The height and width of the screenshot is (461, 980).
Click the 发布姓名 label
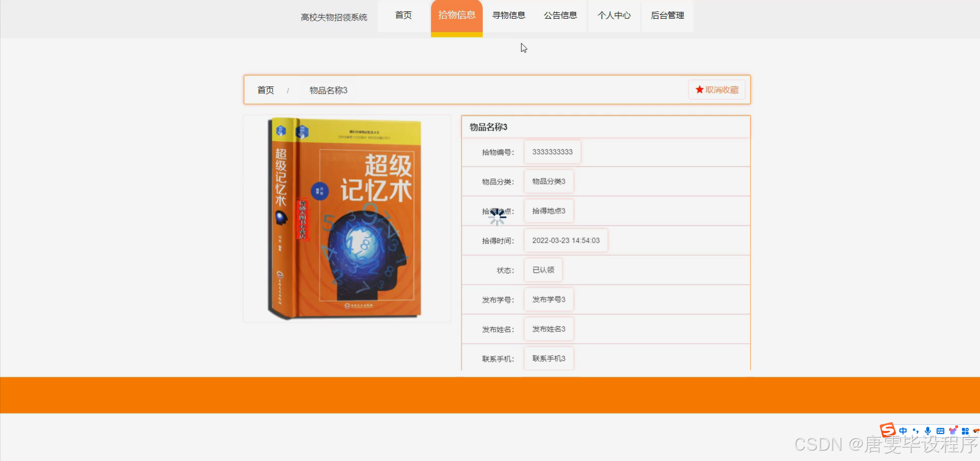point(498,330)
